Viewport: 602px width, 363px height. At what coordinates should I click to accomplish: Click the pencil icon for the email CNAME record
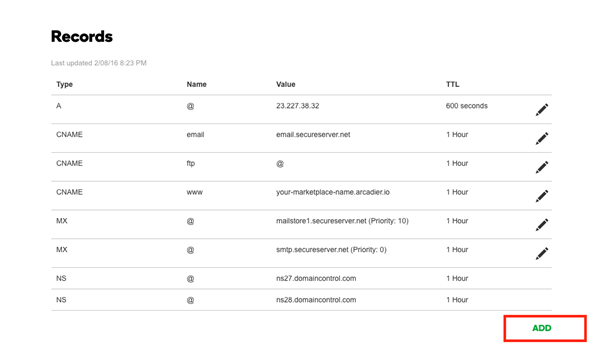(x=542, y=138)
